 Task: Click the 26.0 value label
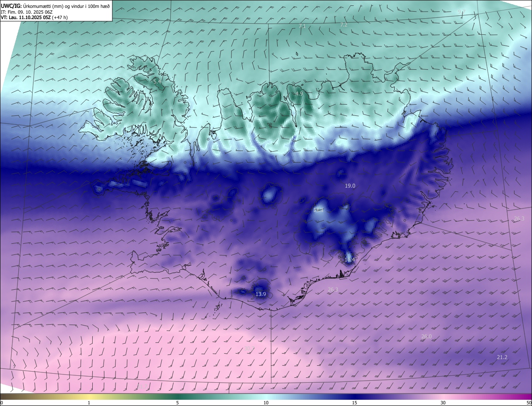(426, 337)
